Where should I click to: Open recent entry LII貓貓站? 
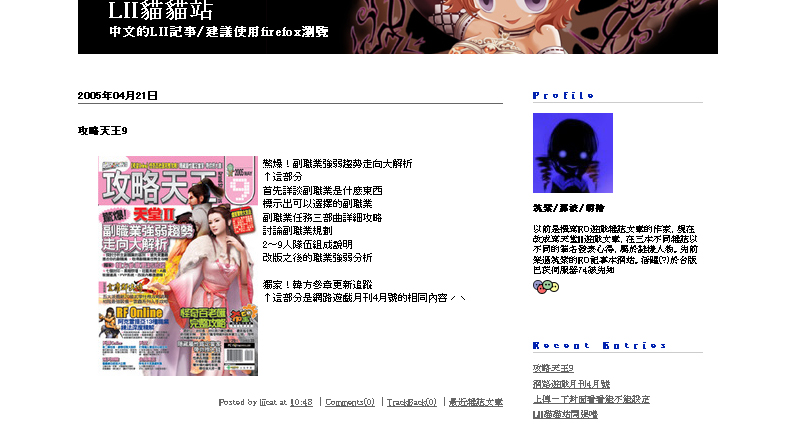pos(565,415)
